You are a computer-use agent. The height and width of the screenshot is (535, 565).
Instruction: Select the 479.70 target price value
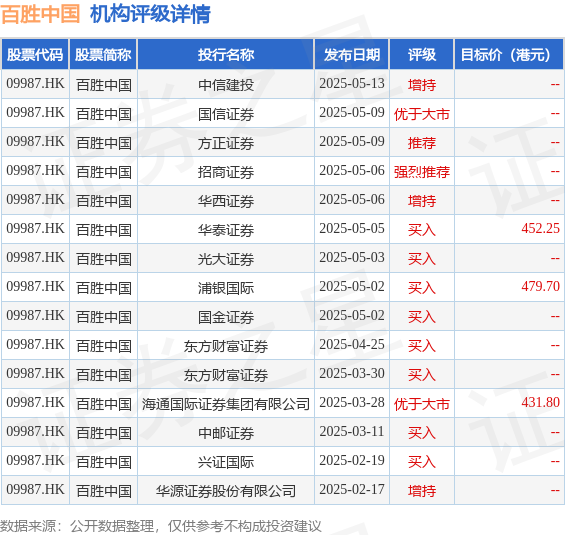point(540,286)
